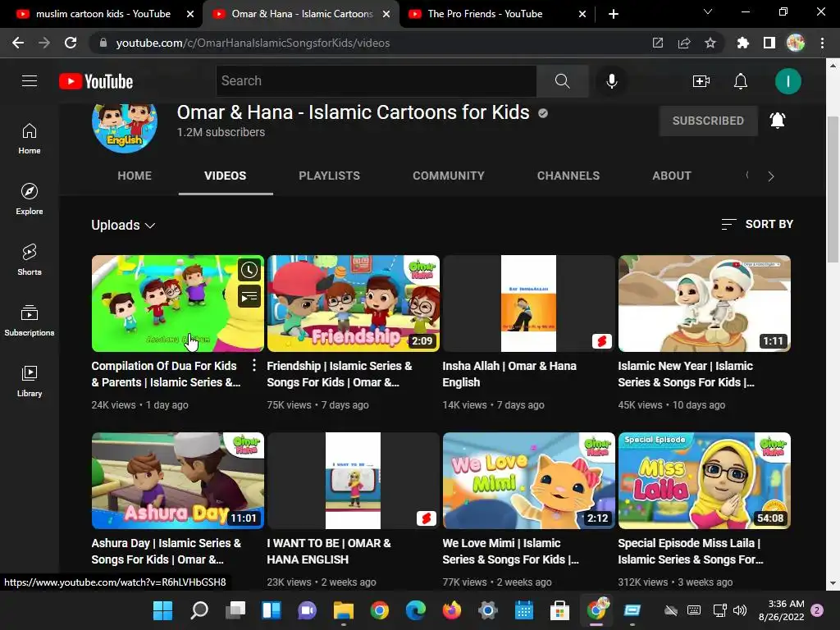This screenshot has width=840, height=630.
Task: Click the browser back arrow
Action: click(x=18, y=43)
